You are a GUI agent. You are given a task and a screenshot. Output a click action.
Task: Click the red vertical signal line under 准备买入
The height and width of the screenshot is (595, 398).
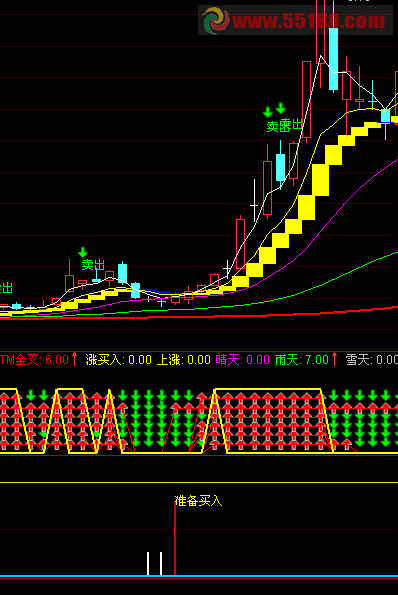tap(175, 538)
